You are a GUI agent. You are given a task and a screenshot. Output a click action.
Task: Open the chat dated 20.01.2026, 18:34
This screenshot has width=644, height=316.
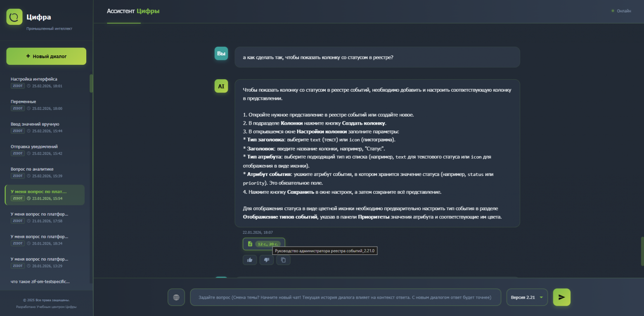(45, 240)
